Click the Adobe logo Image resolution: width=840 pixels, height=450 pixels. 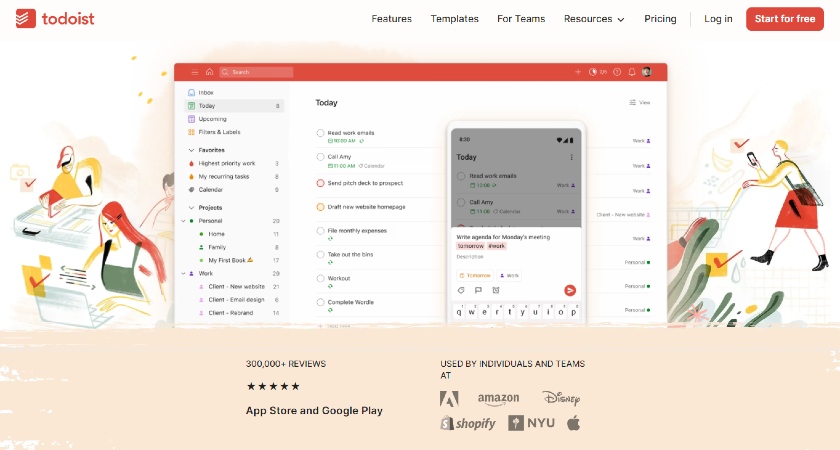tap(449, 399)
